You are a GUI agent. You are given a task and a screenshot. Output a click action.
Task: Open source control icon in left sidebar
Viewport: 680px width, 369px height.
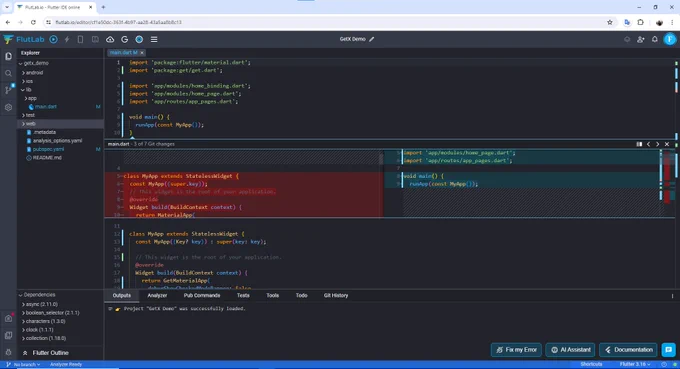pos(8,90)
